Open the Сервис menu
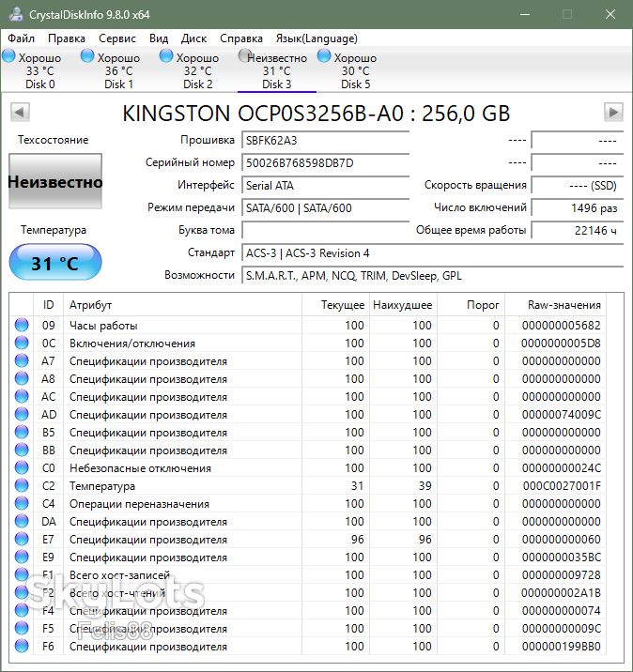Image resolution: width=633 pixels, height=672 pixels. 117,38
